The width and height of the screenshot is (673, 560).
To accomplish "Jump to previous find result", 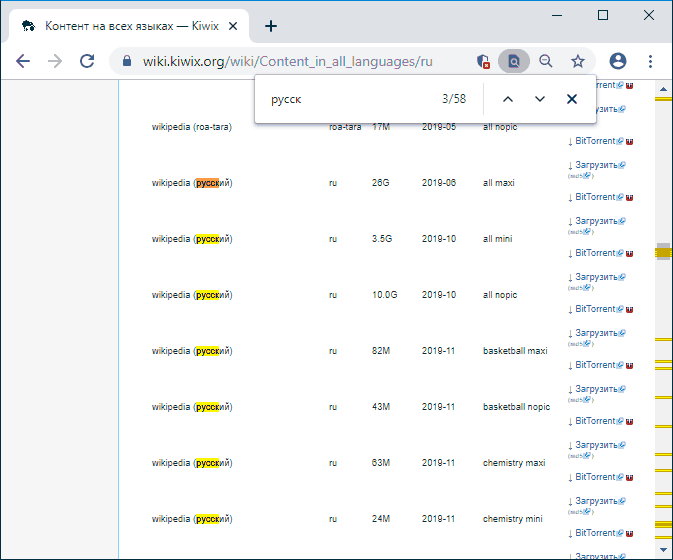I will (508, 99).
